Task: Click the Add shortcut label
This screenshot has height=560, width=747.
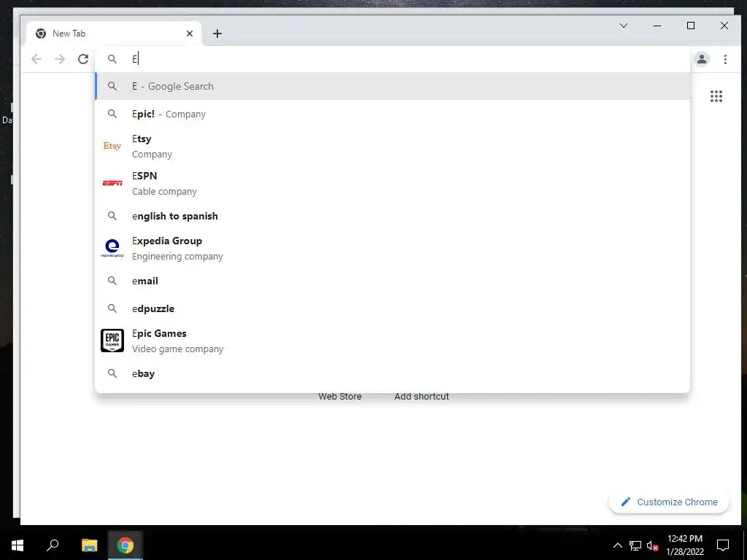Action: click(x=422, y=396)
